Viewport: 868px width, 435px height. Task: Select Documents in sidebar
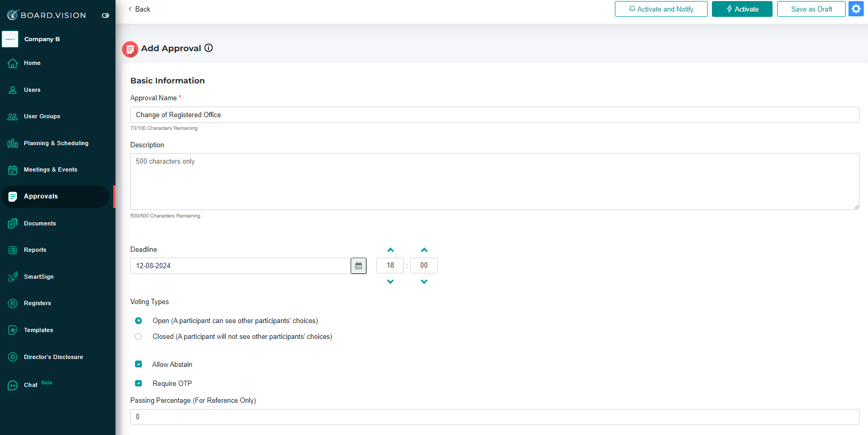(40, 223)
